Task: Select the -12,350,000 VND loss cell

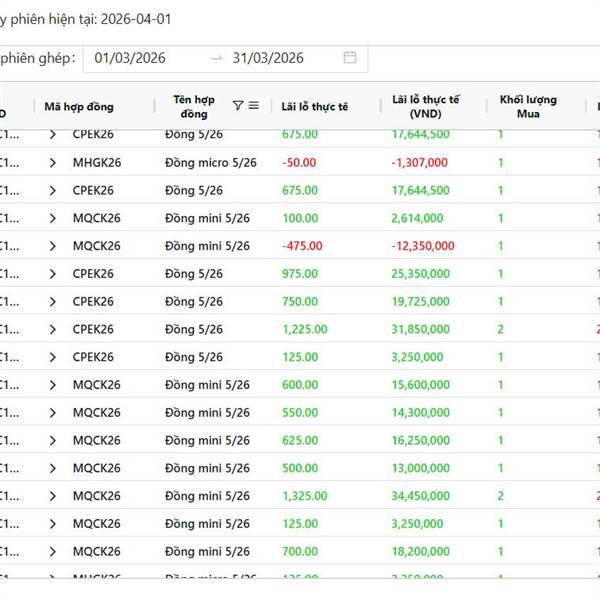Action: coord(424,246)
